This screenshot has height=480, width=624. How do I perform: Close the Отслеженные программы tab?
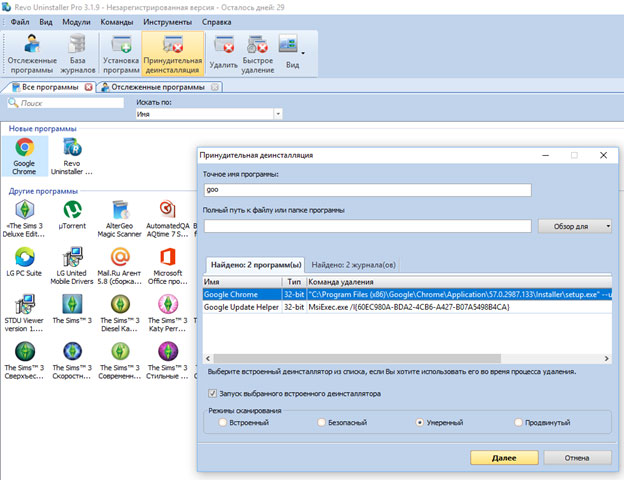pyautogui.click(x=215, y=87)
